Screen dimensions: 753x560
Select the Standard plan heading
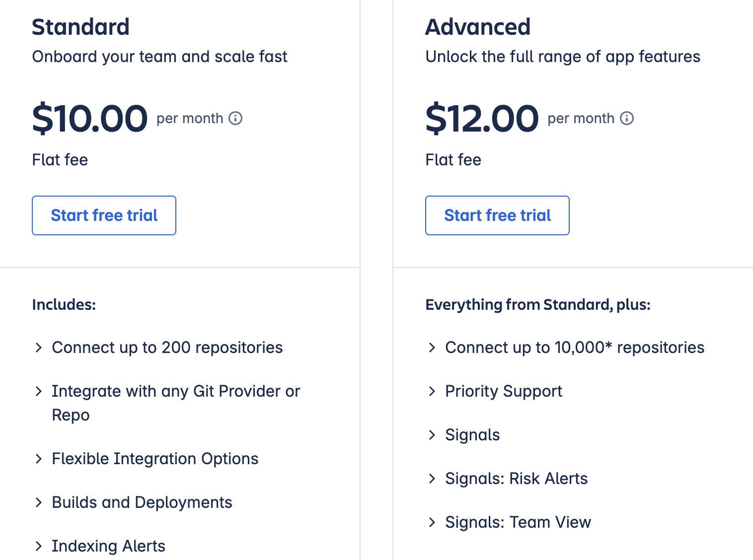(80, 27)
